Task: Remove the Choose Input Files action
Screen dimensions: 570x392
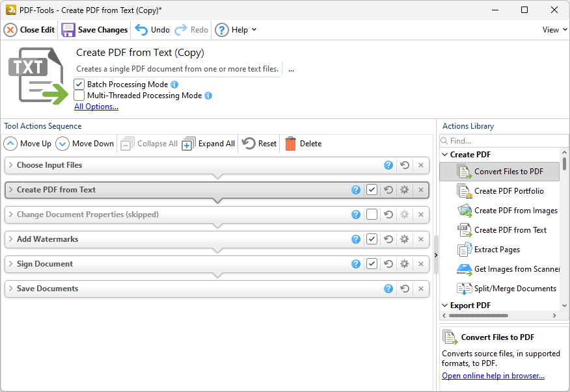Action: coord(421,165)
